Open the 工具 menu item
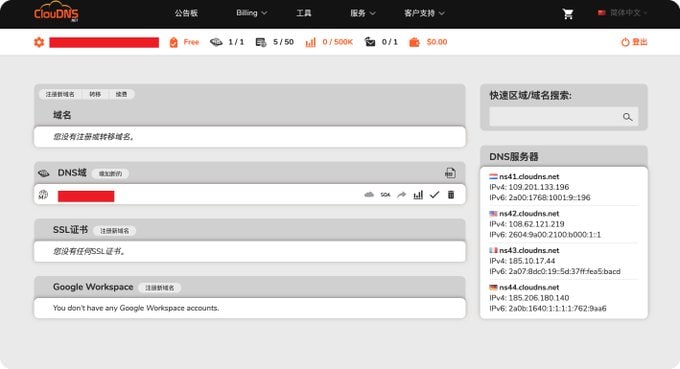 [x=304, y=13]
